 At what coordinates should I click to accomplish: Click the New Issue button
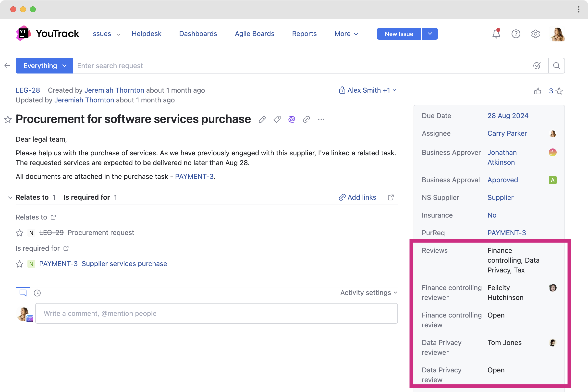point(399,34)
